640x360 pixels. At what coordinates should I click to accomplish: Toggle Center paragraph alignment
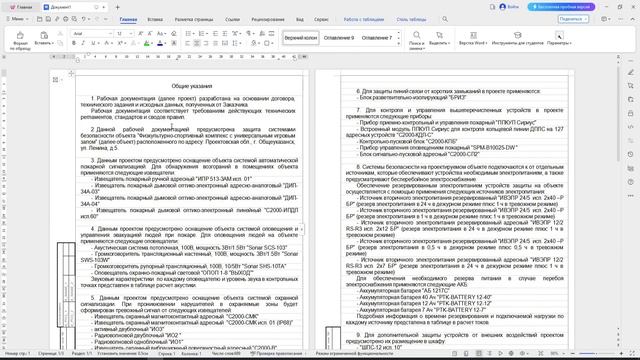coord(197,43)
